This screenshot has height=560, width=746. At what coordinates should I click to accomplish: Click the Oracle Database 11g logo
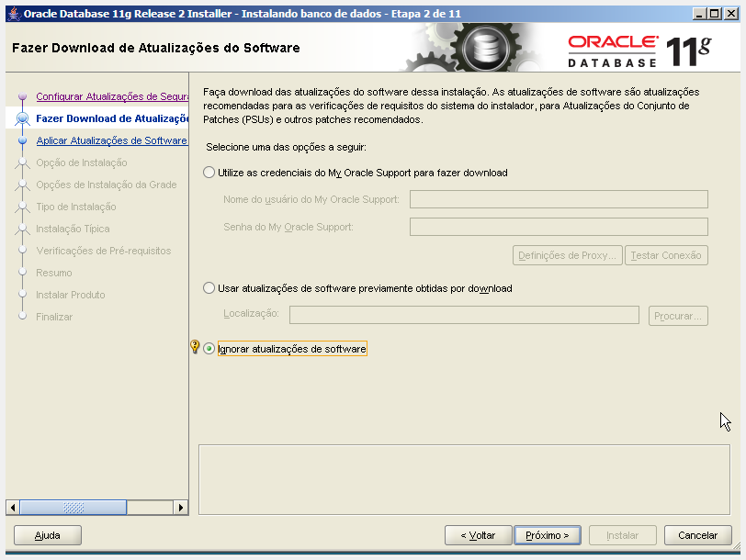639,50
